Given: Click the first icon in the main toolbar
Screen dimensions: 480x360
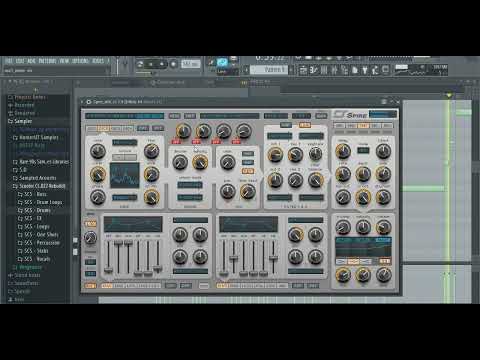Looking at the screenshot, I should point(303,70).
